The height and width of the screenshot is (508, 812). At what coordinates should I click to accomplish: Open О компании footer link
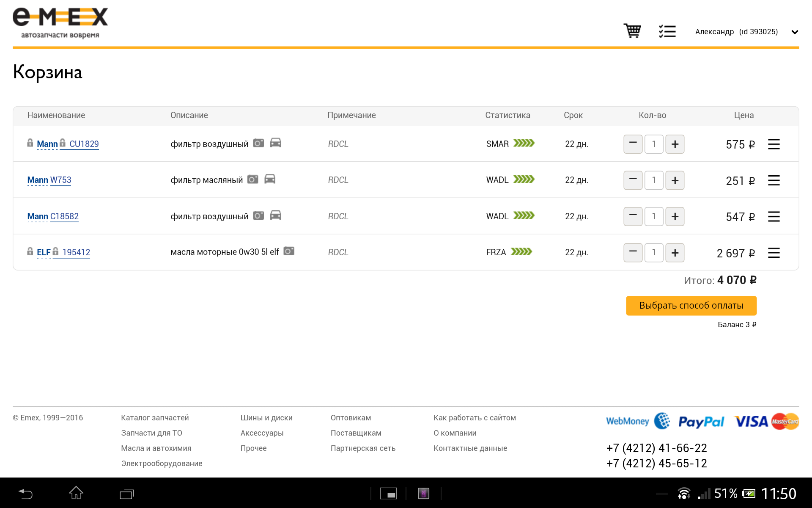pyautogui.click(x=455, y=433)
